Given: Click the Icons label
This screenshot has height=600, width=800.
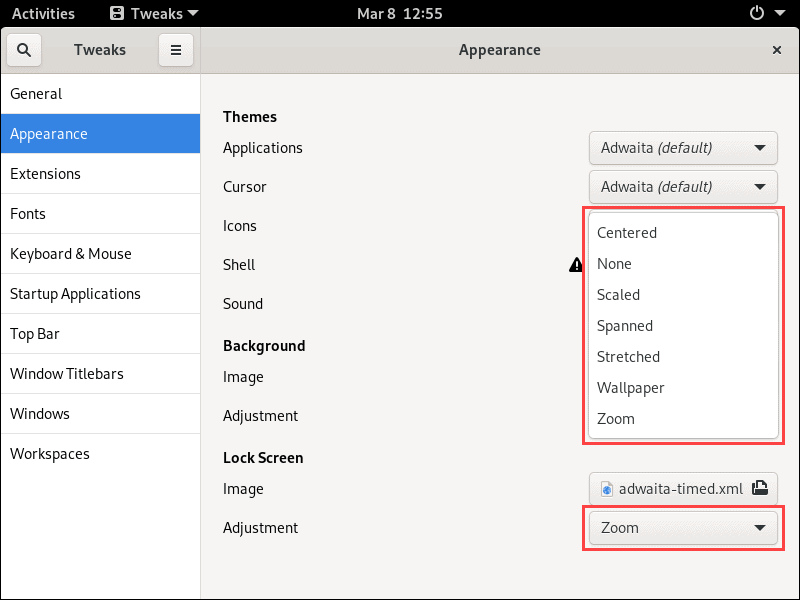Looking at the screenshot, I should 240,226.
